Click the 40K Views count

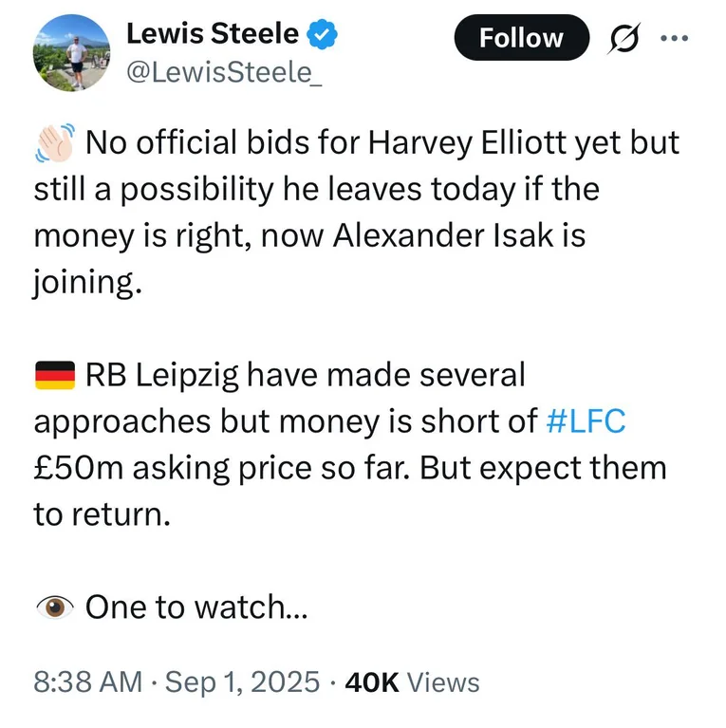(x=412, y=682)
